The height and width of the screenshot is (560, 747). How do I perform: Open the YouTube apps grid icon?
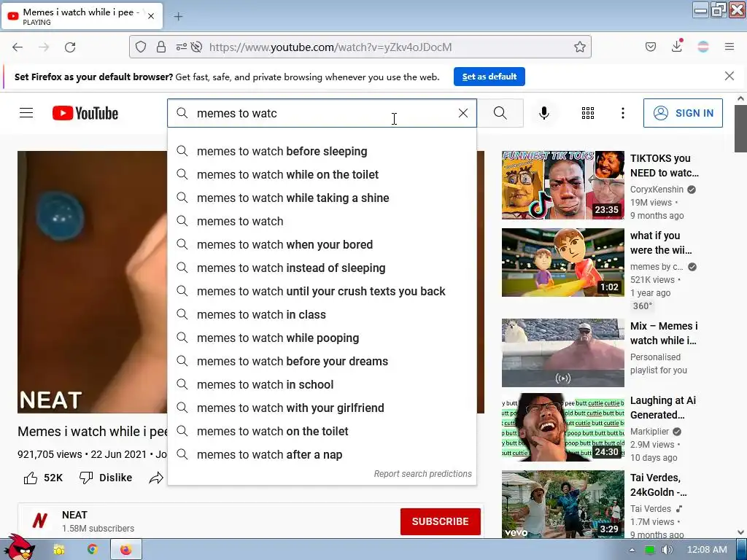[588, 113]
